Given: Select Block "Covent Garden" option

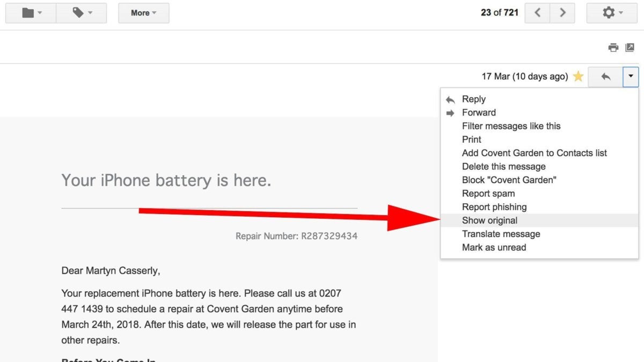Looking at the screenshot, I should [x=539, y=180].
